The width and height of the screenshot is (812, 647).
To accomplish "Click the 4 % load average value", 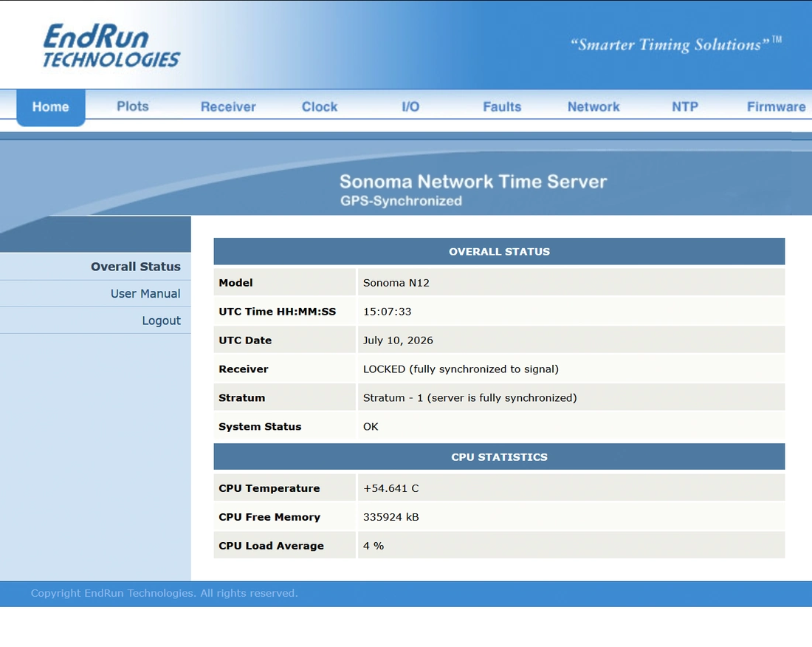I will click(374, 546).
